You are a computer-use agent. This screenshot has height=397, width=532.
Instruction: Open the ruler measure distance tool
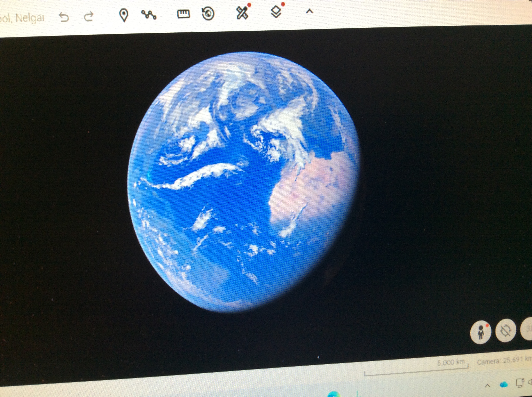183,14
